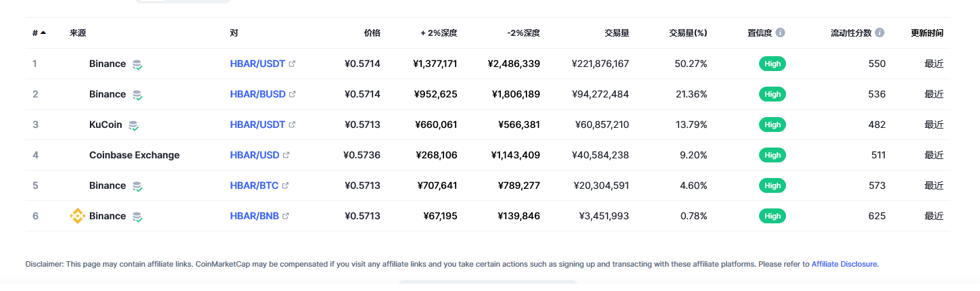
Task: Sort by the +2%深度 column header
Action: tap(439, 32)
